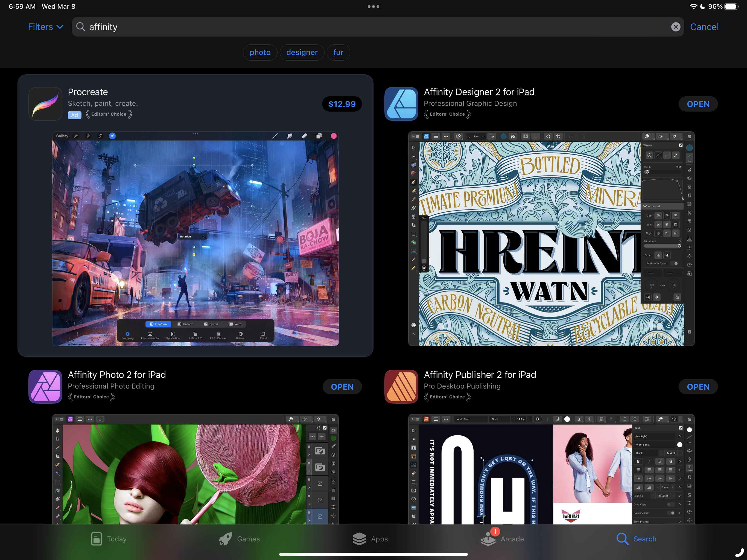View the Procreate screenshot preview
The width and height of the screenshot is (747, 560).
(195, 239)
